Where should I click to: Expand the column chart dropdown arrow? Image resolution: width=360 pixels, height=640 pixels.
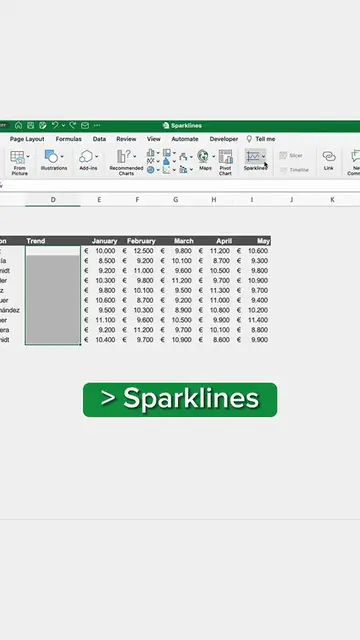(x=158, y=153)
